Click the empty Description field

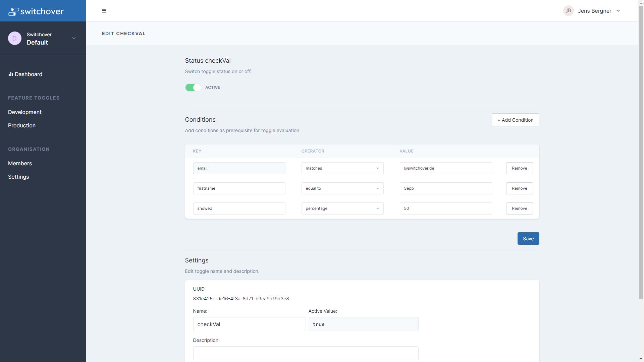[x=306, y=353]
